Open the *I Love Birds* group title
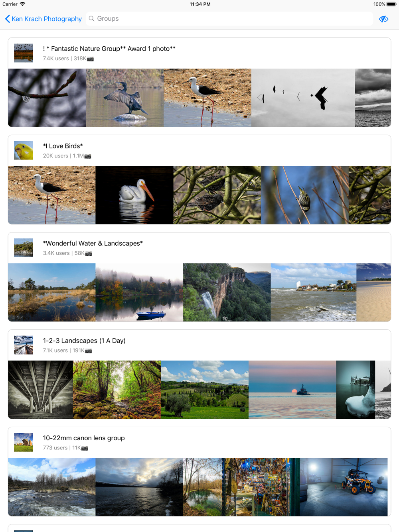The height and width of the screenshot is (532, 399). pos(63,146)
